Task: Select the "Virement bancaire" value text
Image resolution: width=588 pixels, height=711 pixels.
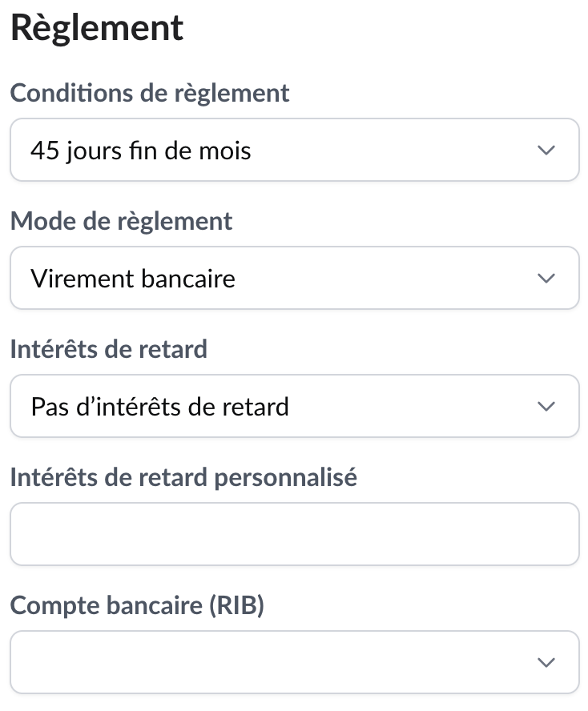Action: coord(133,278)
